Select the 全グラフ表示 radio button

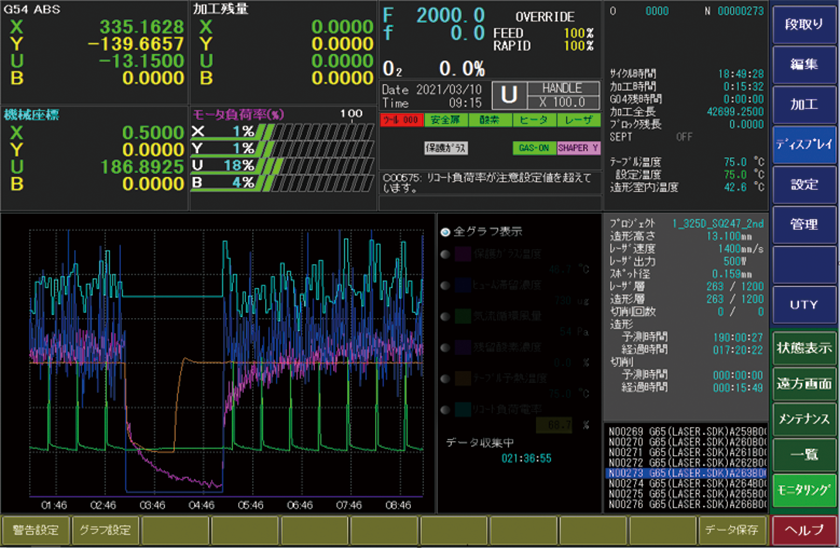click(445, 231)
